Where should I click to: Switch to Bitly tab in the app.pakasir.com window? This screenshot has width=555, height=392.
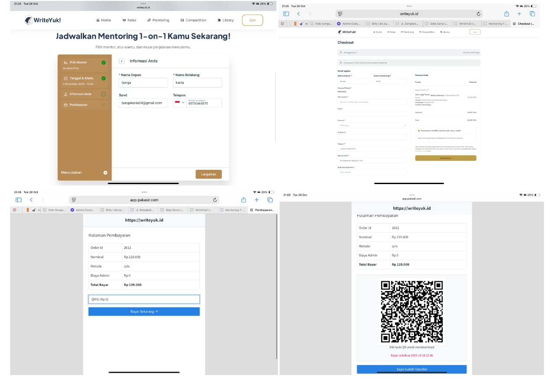coord(113,210)
